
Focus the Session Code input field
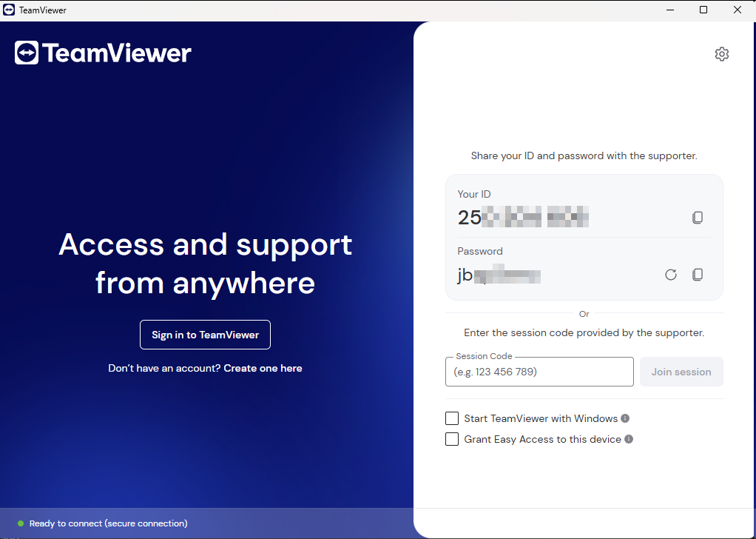click(539, 372)
